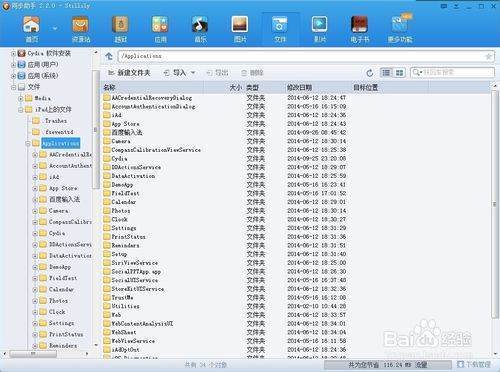This screenshot has height=372, width=500.
Task: Collapse the Applications tree node
Action: coord(28,144)
